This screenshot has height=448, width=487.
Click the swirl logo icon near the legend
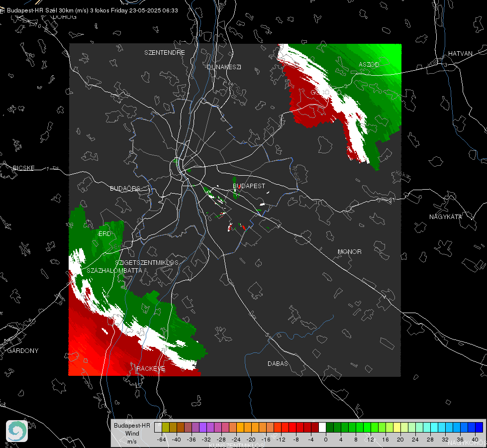17,431
